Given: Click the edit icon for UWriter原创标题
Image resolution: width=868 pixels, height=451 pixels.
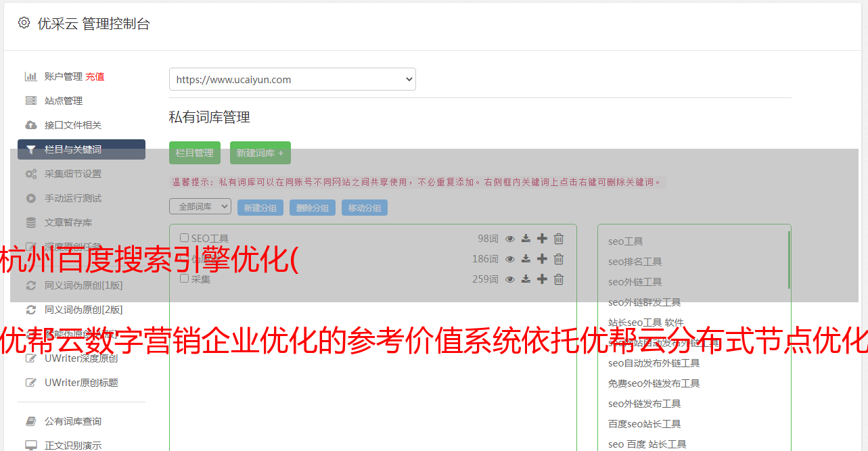Looking at the screenshot, I should pyautogui.click(x=31, y=383).
